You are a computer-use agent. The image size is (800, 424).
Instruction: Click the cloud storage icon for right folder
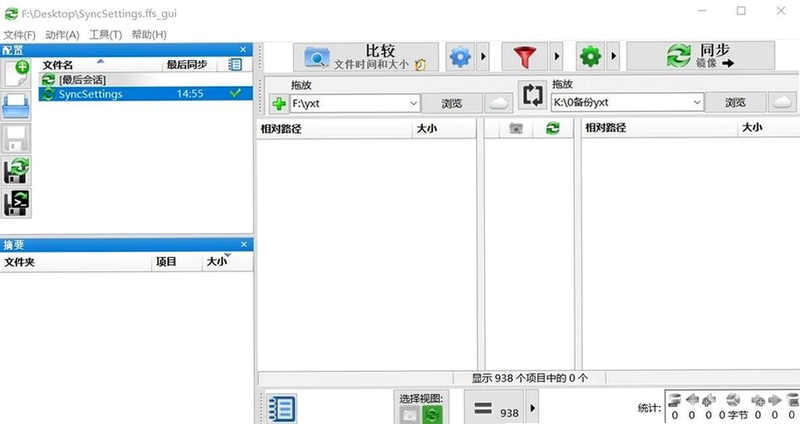tap(782, 103)
